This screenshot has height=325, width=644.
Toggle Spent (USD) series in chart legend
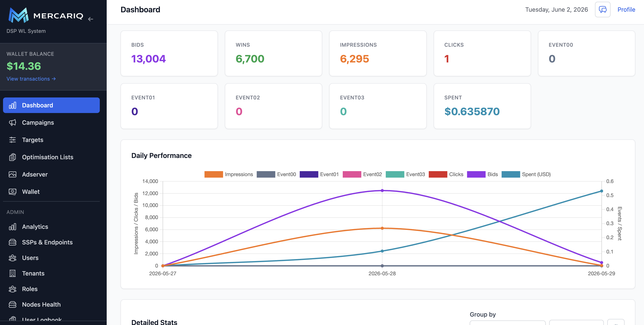pyautogui.click(x=526, y=174)
